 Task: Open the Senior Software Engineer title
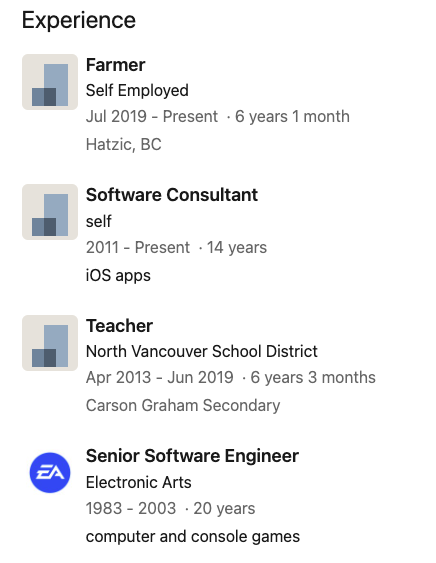pos(192,456)
